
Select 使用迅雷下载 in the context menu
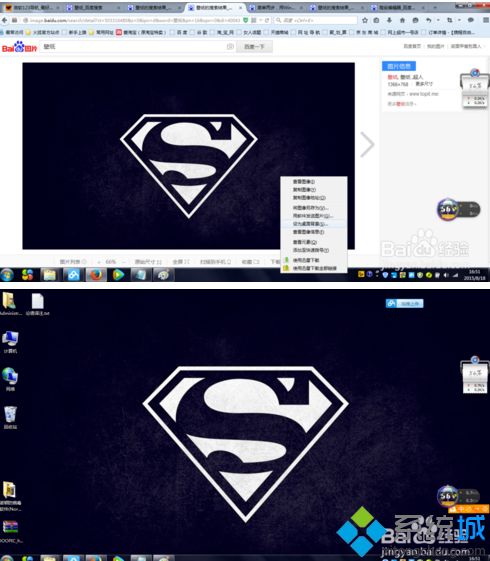(306, 260)
